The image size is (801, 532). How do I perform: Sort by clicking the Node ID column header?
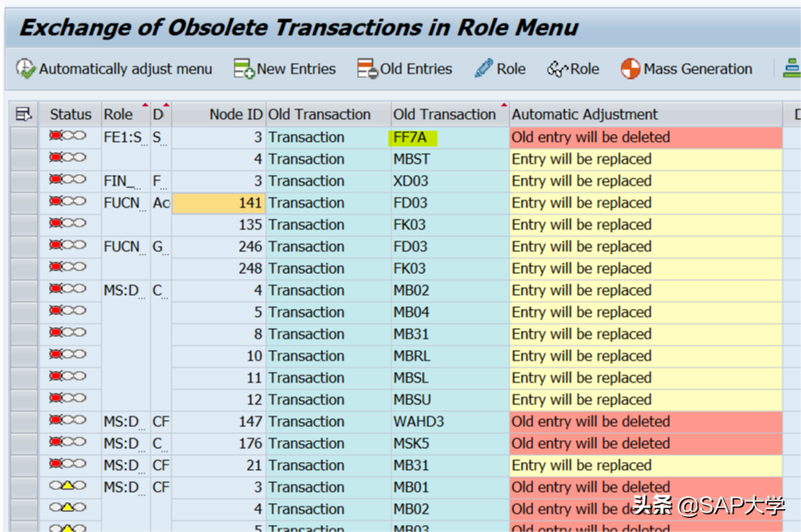[235, 114]
